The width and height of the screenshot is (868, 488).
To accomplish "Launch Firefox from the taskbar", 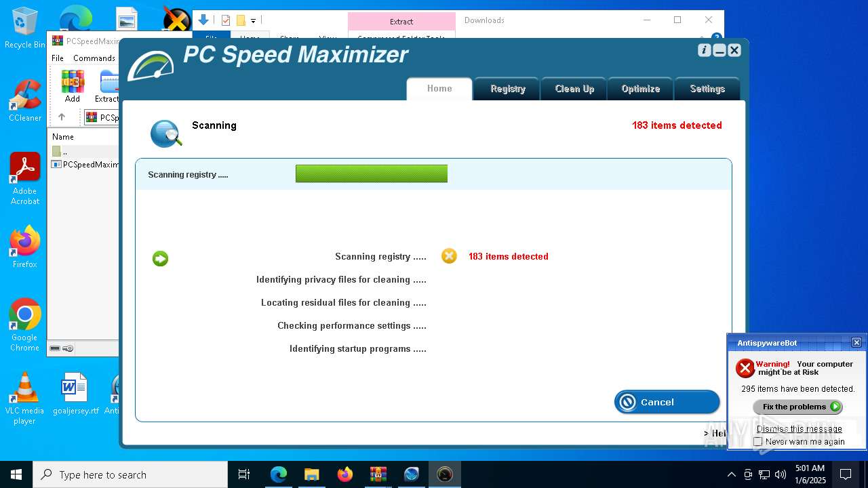I will 345,474.
